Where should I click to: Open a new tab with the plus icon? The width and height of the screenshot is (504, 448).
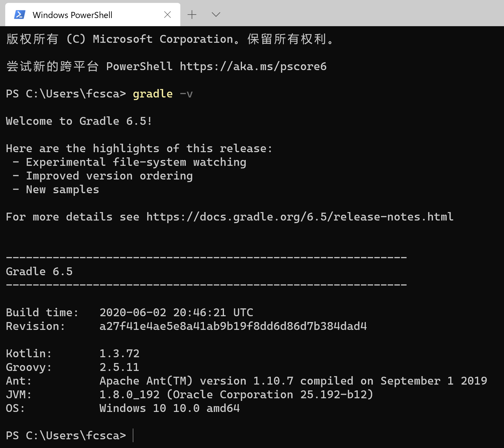click(192, 15)
